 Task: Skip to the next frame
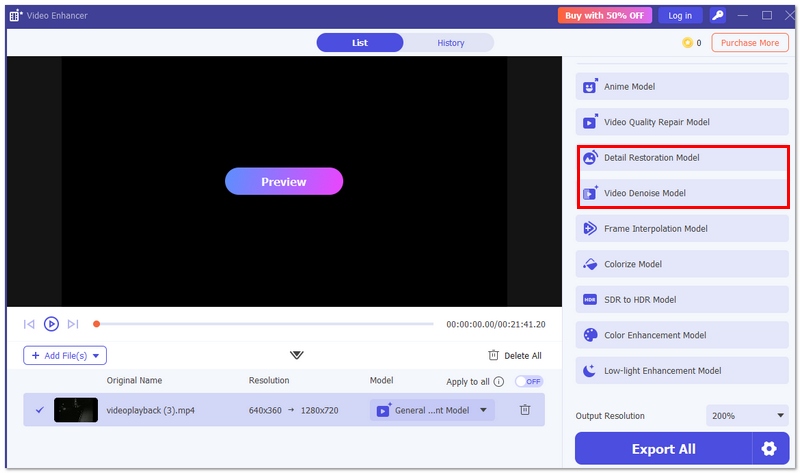coord(73,324)
